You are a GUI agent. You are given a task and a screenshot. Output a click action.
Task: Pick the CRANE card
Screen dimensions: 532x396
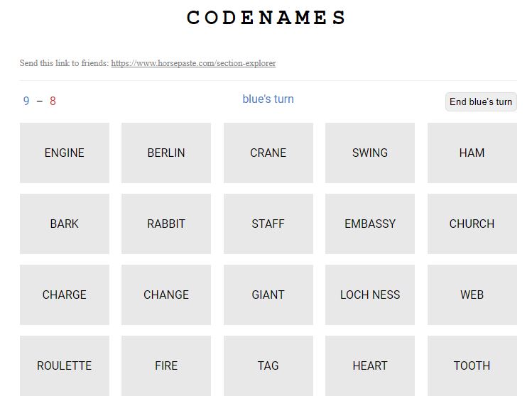(268, 153)
